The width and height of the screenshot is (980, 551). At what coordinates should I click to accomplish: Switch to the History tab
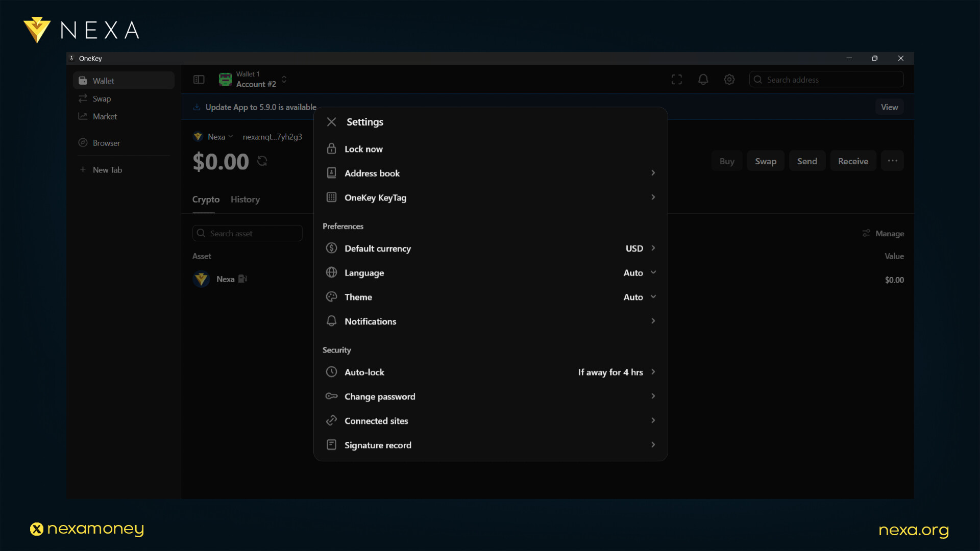tap(245, 199)
